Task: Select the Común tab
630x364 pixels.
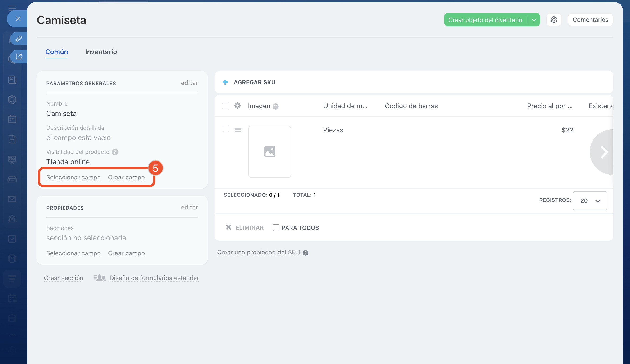Action: (56, 52)
